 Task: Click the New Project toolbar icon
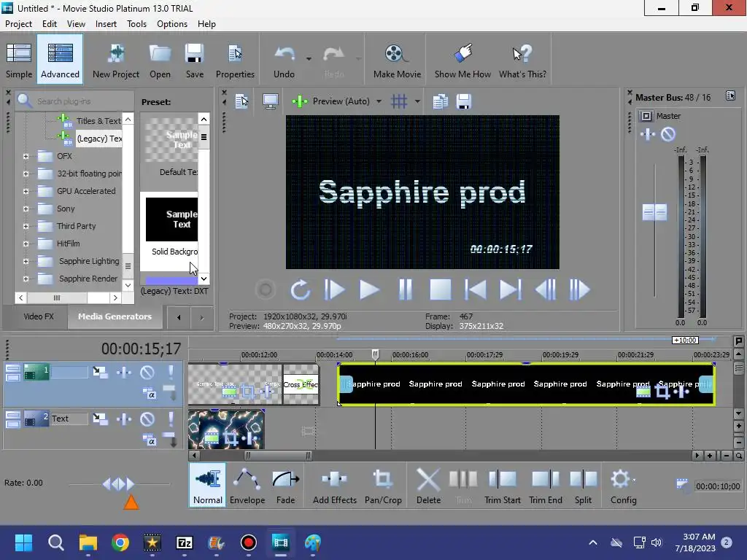[116, 60]
